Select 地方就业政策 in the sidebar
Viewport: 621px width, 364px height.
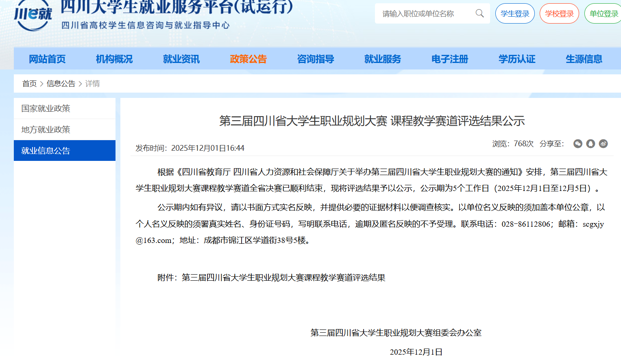(46, 130)
